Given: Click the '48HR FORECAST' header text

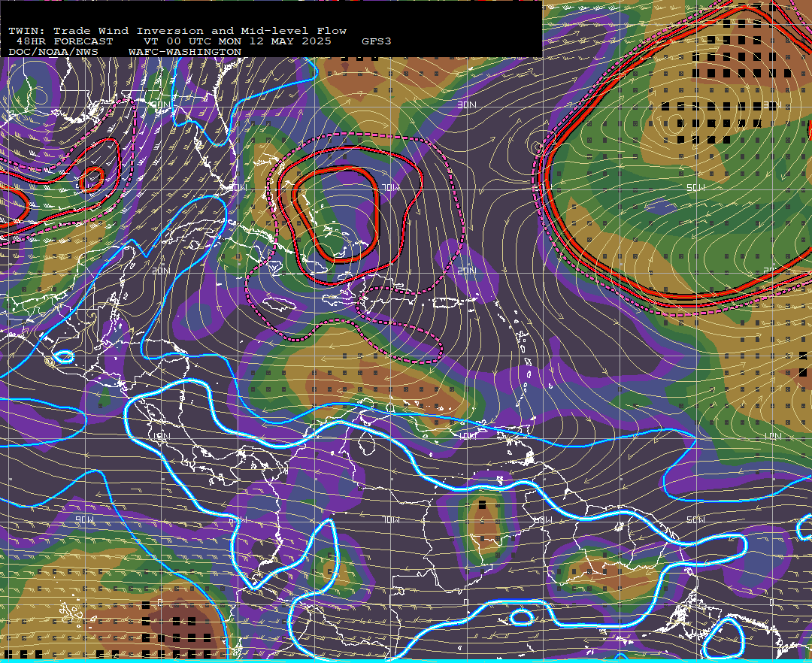Looking at the screenshot, I should point(65,41).
